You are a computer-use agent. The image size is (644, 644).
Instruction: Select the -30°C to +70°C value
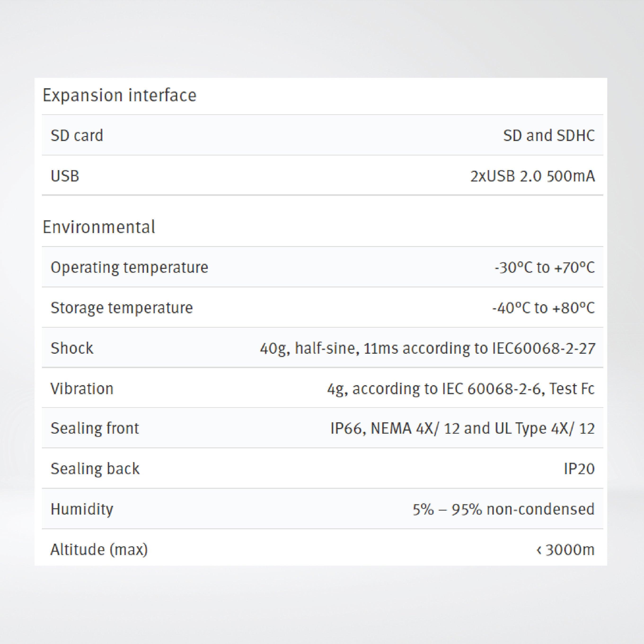coord(544,267)
